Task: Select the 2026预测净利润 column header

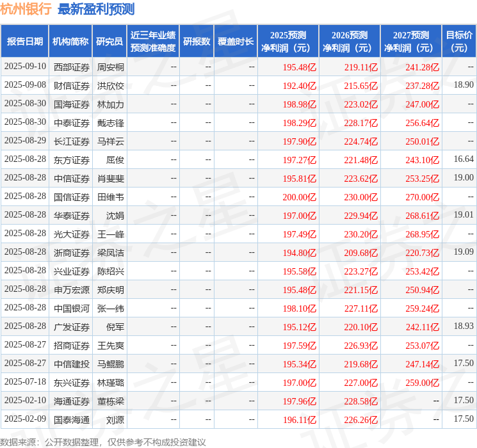Action: 349,42
